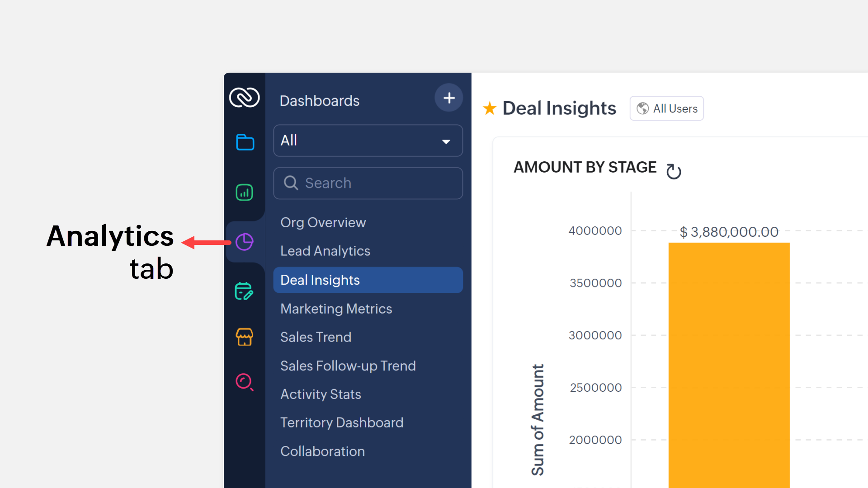This screenshot has height=488, width=868.
Task: Open the Modules folder icon in sidebar
Action: tap(245, 142)
